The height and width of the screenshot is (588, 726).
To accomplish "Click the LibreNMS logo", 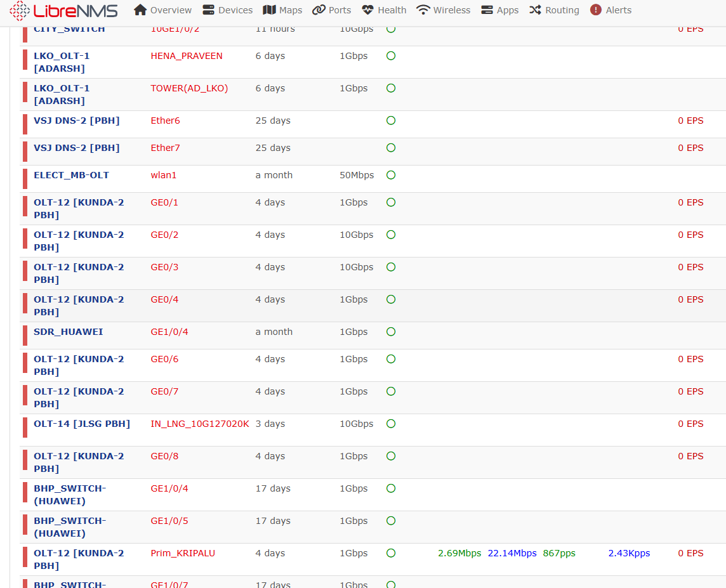I will (64, 10).
